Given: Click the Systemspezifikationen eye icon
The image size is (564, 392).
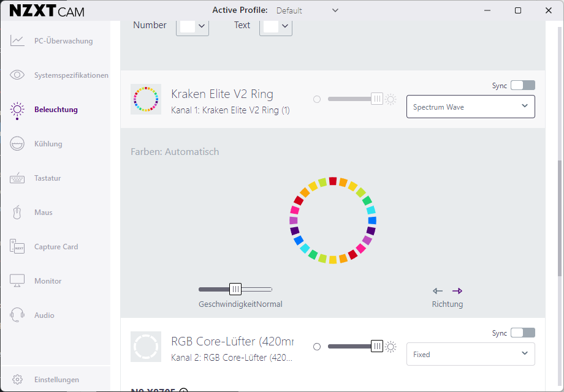Looking at the screenshot, I should coord(17,75).
